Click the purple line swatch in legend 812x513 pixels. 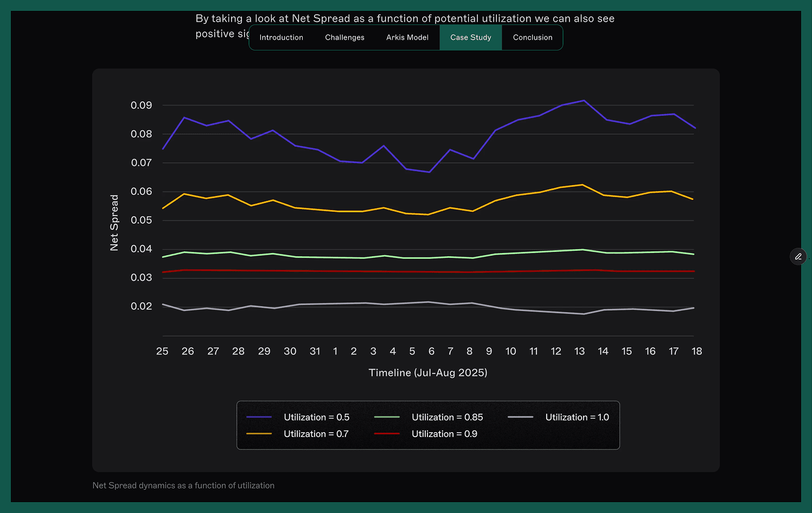(x=259, y=417)
